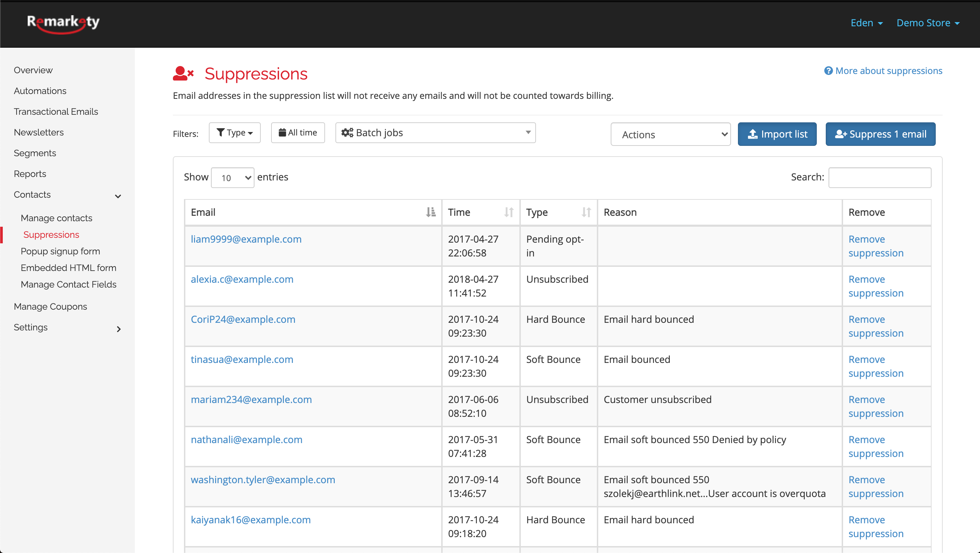Remove suppression for liam9999@example.com
The height and width of the screenshot is (553, 980).
point(876,246)
